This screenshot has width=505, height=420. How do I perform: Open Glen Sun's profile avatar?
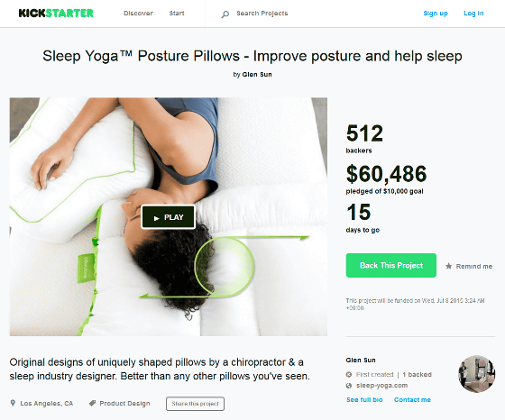[x=477, y=374]
